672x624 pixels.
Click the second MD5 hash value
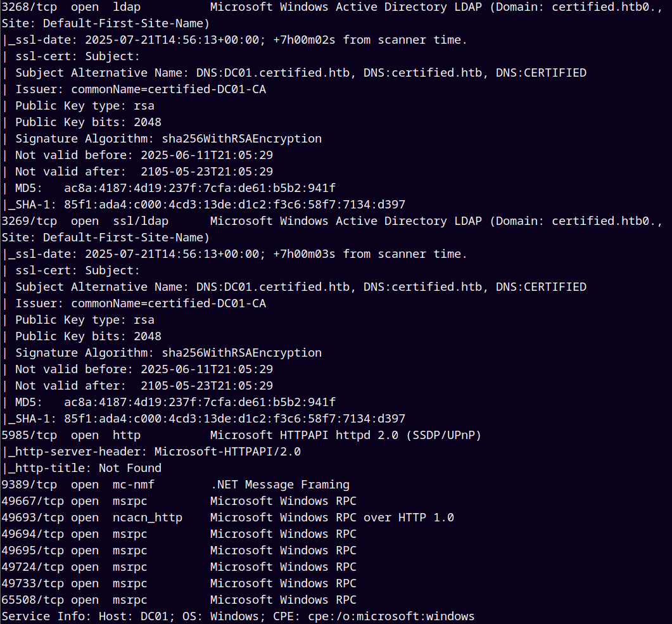200,402
